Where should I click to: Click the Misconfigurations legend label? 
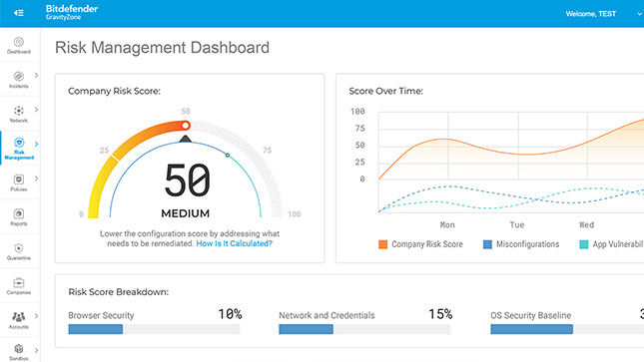[528, 244]
